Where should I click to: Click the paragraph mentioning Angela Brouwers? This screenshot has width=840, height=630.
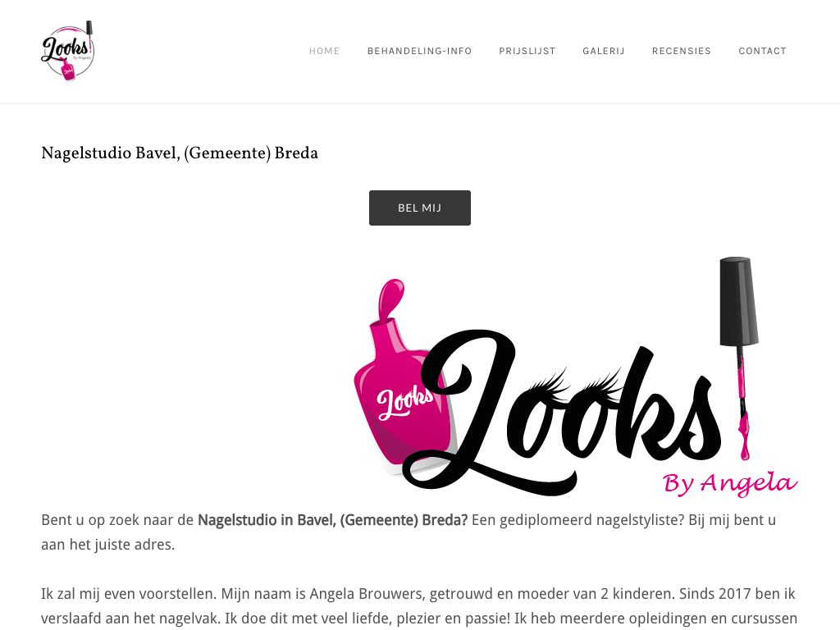[419, 606]
